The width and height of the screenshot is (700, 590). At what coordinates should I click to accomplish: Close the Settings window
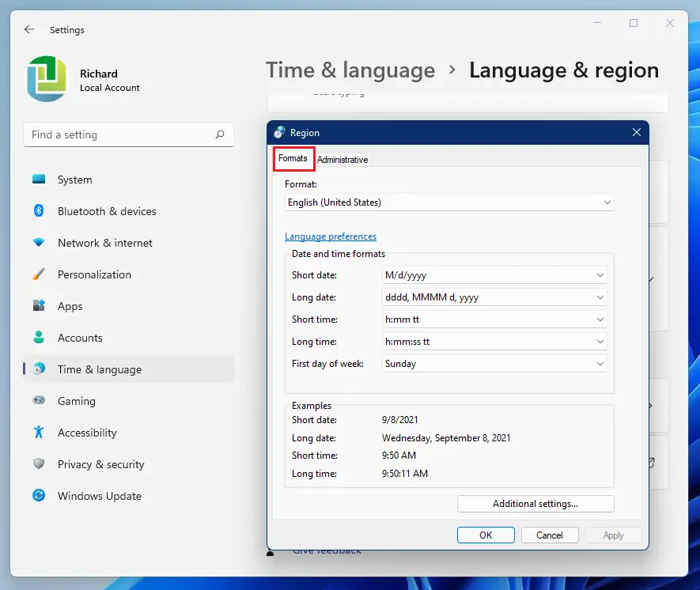[x=670, y=23]
